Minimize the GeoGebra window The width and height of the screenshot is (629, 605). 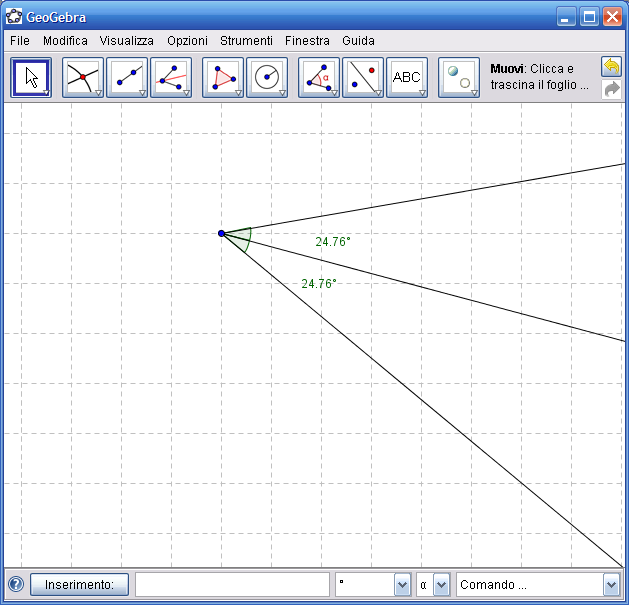566,17
